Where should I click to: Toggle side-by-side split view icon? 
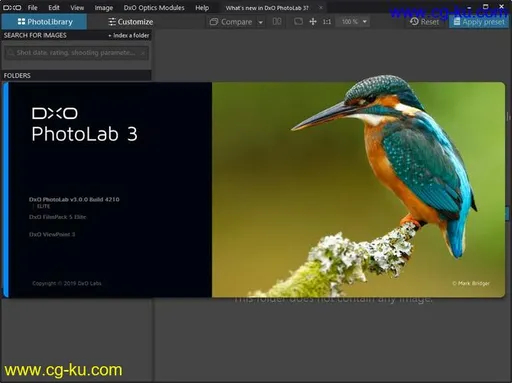tap(277, 22)
